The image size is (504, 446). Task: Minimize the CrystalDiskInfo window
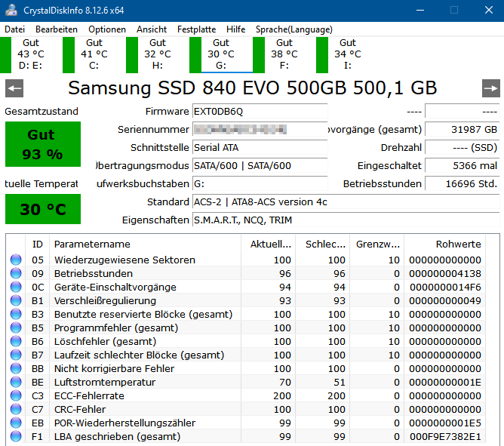(x=420, y=11)
